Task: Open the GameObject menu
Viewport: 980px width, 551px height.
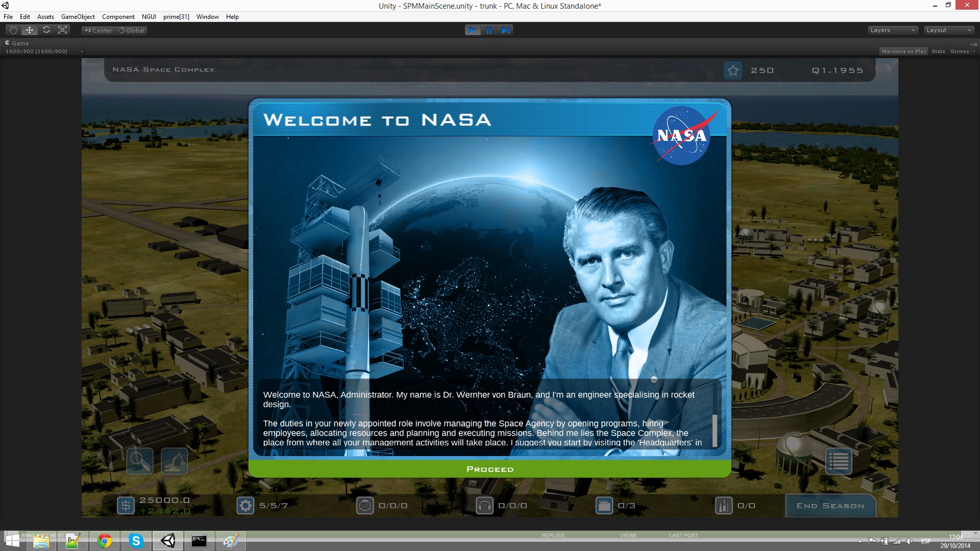Action: point(78,17)
